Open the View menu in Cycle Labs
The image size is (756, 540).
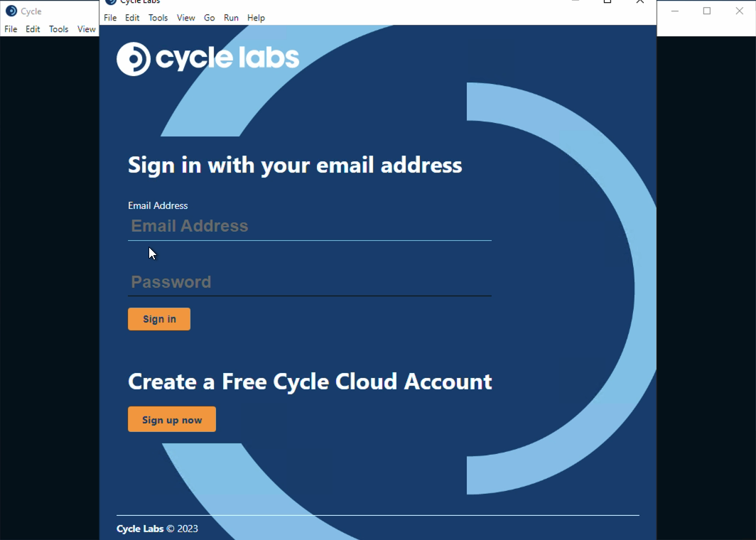(x=185, y=17)
